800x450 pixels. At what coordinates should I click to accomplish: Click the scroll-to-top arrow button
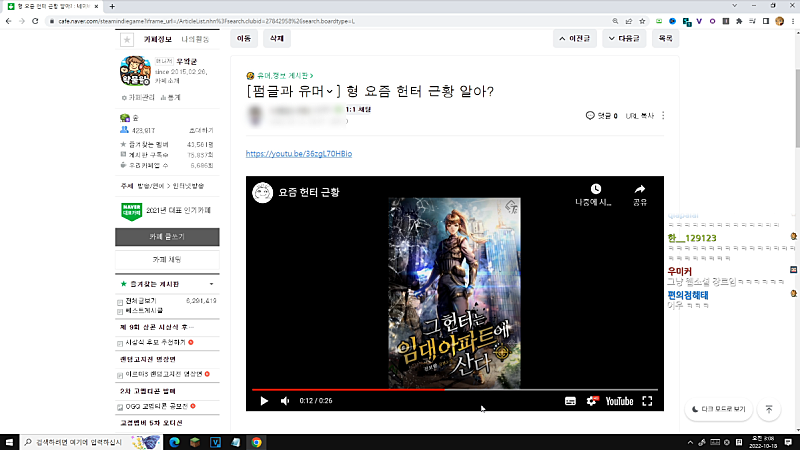[x=769, y=409]
